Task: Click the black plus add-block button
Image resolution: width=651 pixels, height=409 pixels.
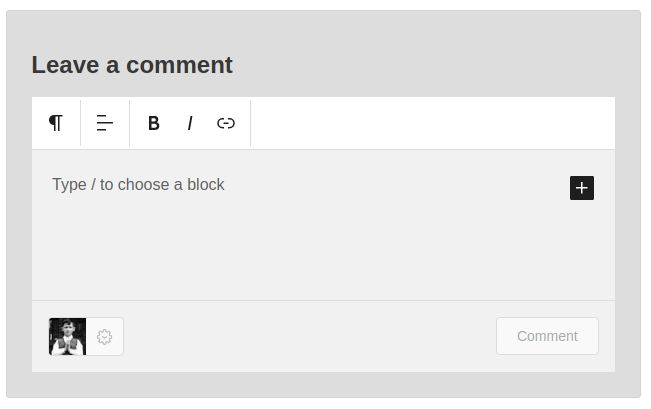Action: (582, 187)
